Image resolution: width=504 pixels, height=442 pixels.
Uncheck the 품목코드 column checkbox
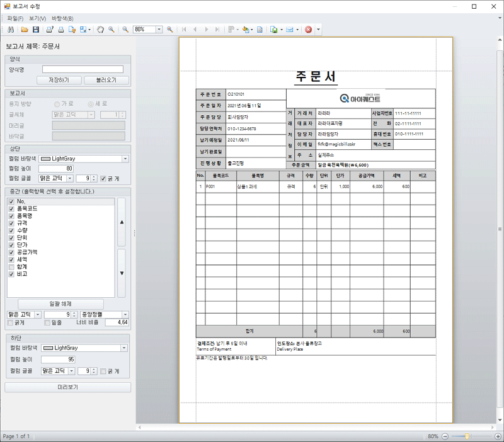point(11,208)
